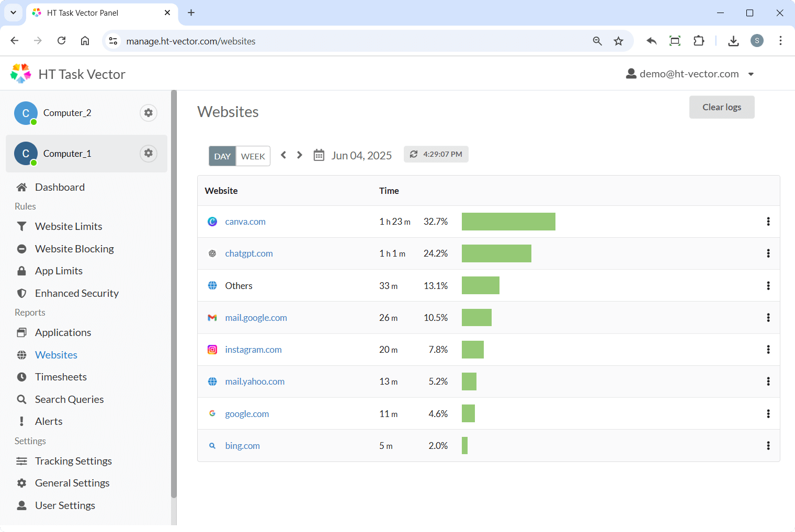The image size is (795, 532).
Task: Bookmark this page with star icon
Action: point(619,41)
